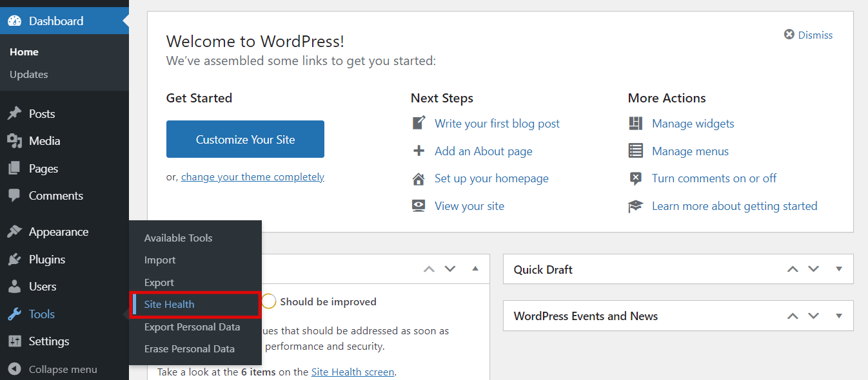
Task: Select Site Health from Tools submenu
Action: [x=169, y=305]
